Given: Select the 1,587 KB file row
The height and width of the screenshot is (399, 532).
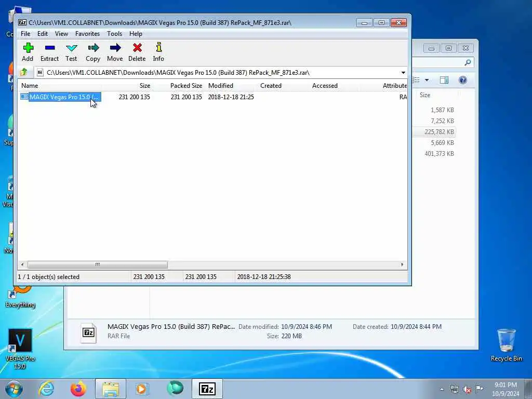Looking at the screenshot, I should pos(434,110).
